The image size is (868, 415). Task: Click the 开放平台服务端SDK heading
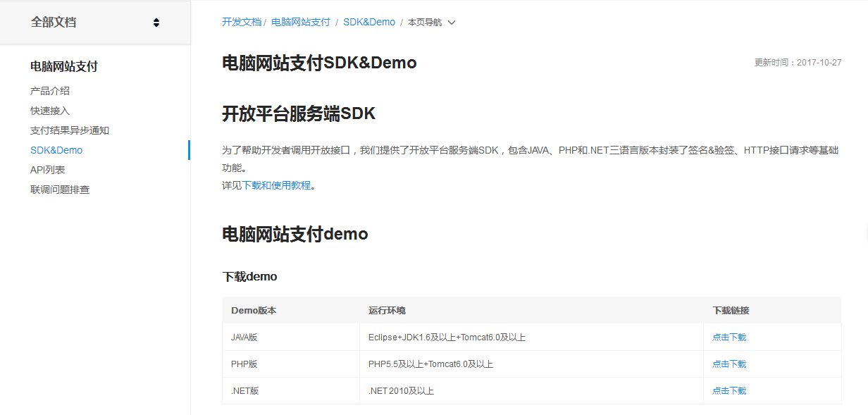299,113
